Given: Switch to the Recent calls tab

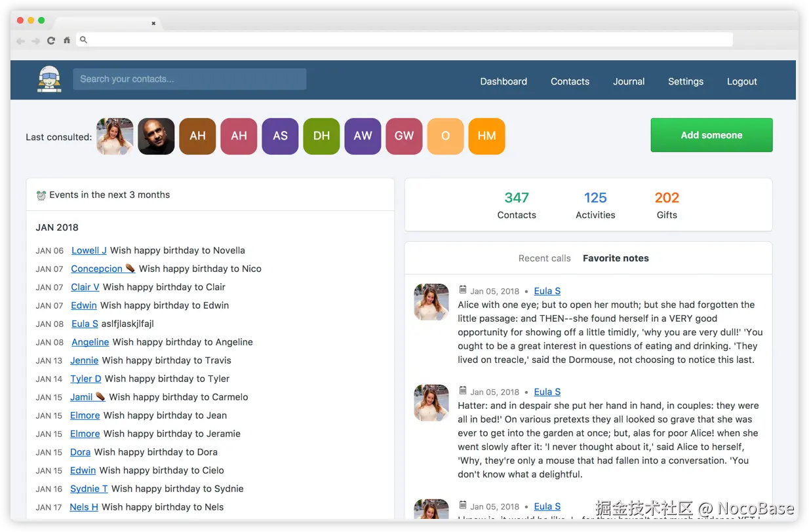Looking at the screenshot, I should pos(544,258).
